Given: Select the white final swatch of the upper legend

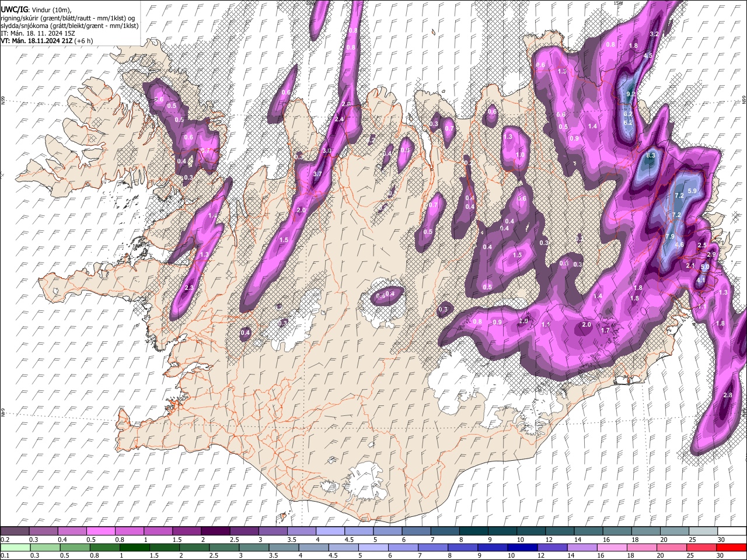Looking at the screenshot, I should 732,531.
